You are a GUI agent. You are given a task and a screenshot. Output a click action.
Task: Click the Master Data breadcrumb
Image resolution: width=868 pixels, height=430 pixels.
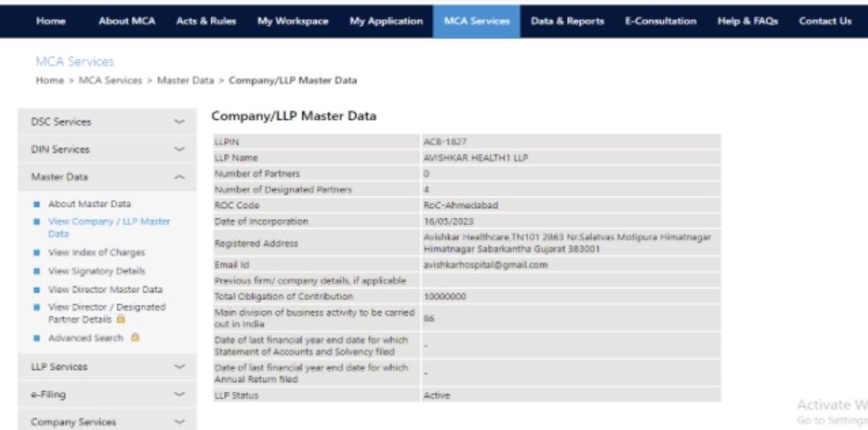pos(185,80)
